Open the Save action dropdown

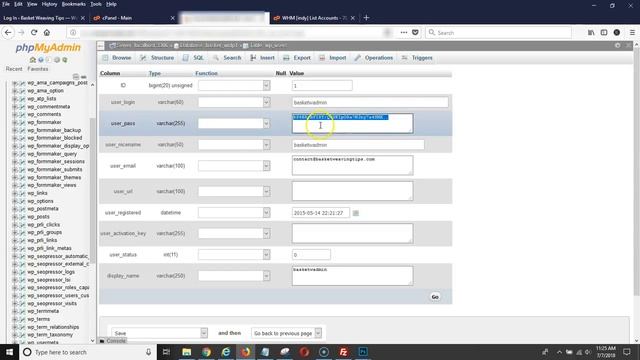[x=160, y=333]
